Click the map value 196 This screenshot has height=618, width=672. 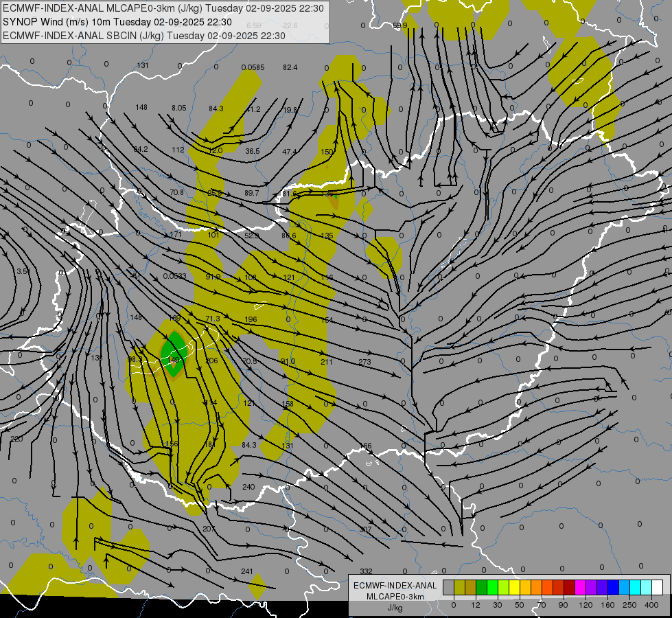click(x=251, y=319)
